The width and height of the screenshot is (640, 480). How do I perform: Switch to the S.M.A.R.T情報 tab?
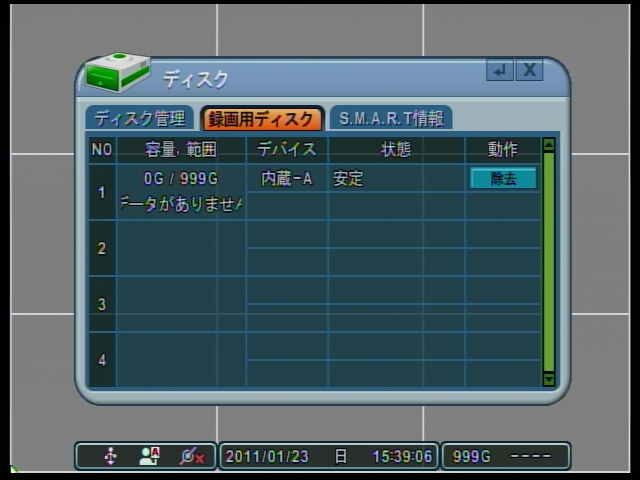click(x=391, y=118)
